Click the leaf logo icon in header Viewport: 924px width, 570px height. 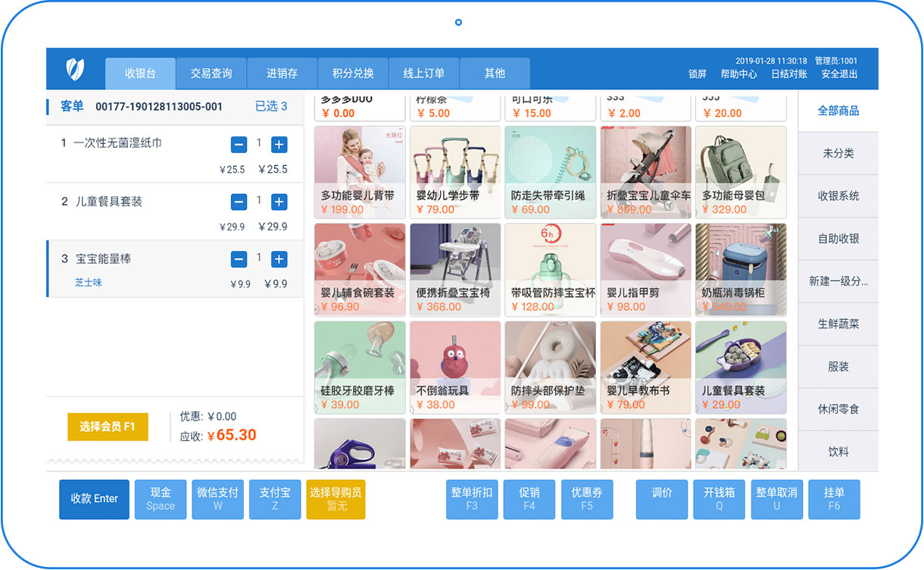[75, 70]
